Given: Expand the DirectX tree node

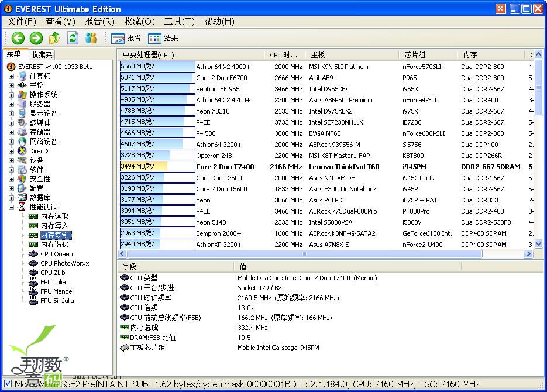Looking at the screenshot, I should coord(12,151).
